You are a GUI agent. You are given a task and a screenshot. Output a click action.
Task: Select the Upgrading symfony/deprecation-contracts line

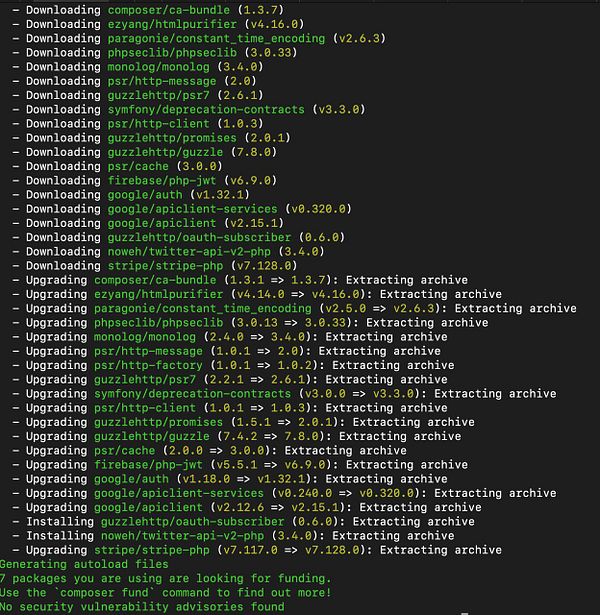click(x=284, y=394)
